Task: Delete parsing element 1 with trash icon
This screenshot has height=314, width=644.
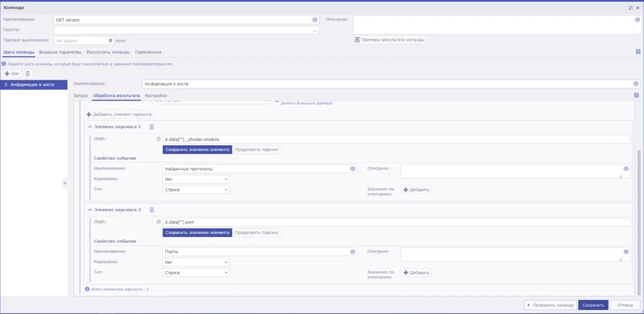Action: (151, 127)
